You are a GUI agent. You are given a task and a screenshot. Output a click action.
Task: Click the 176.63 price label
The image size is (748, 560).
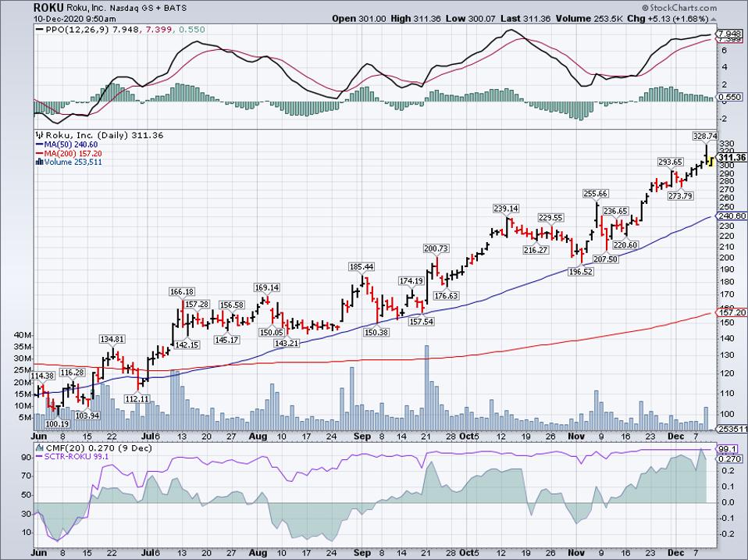click(x=446, y=295)
